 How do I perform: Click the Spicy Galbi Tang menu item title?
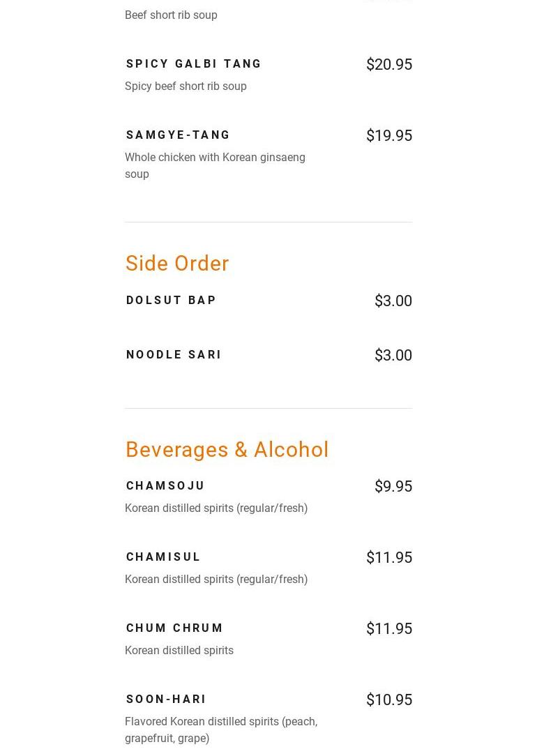click(194, 64)
